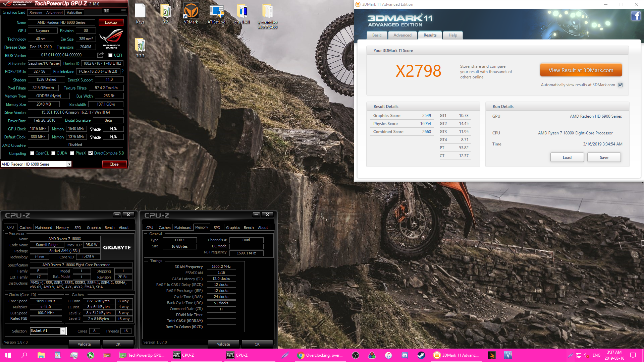Open taskbar search
Screen dimensions: 644x362
tap(24, 355)
